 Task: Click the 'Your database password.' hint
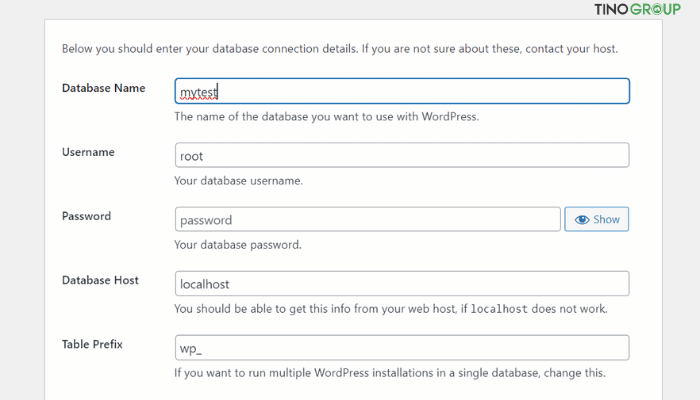[238, 245]
